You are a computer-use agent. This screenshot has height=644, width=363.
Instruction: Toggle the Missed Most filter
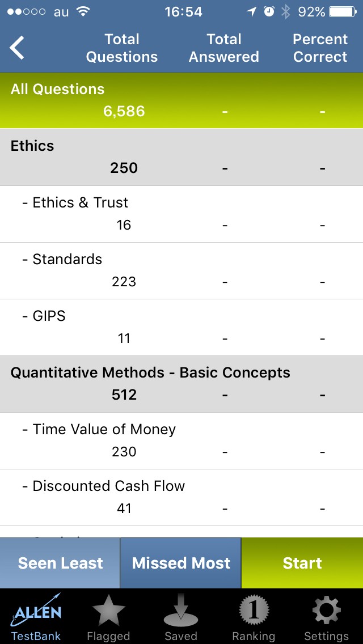click(181, 563)
